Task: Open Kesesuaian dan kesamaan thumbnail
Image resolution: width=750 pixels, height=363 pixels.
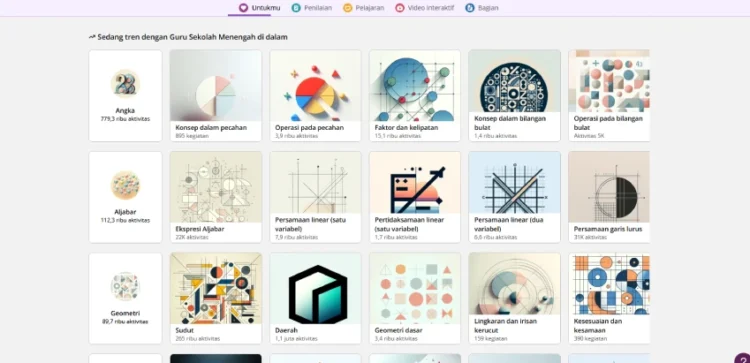Action: tap(609, 284)
